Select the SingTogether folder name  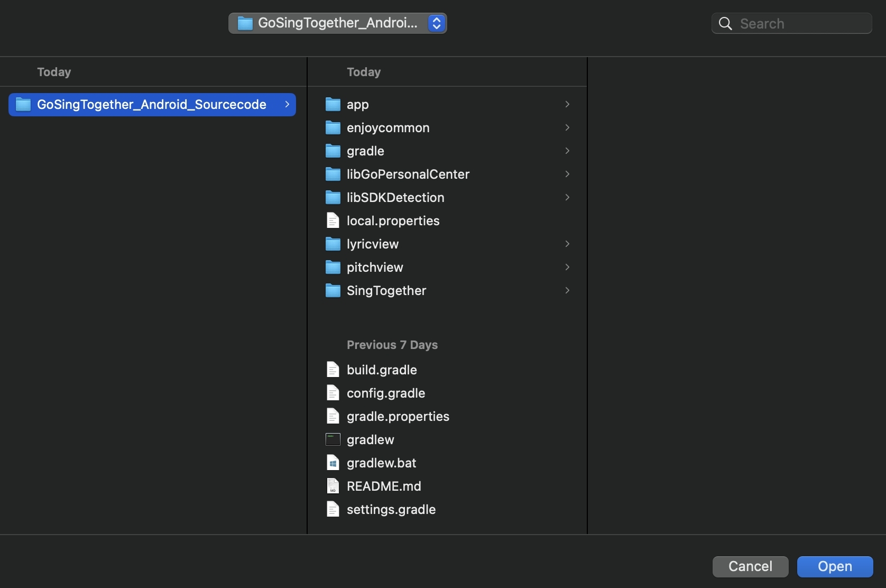386,291
